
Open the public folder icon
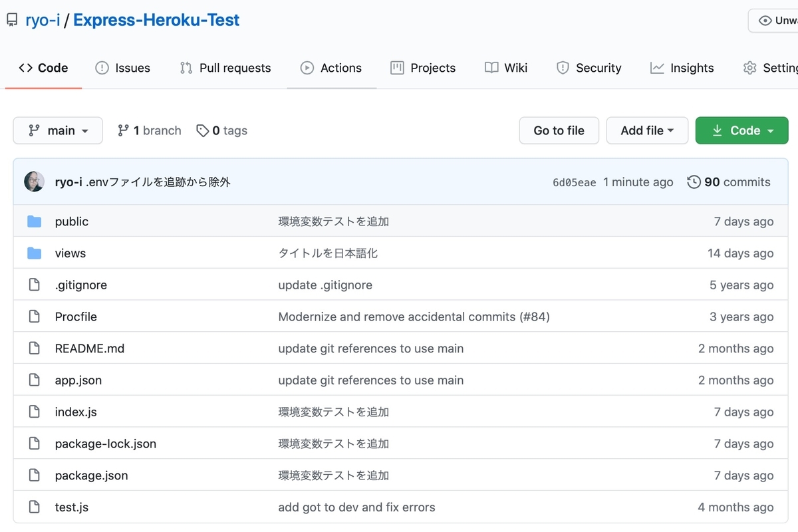click(x=35, y=221)
